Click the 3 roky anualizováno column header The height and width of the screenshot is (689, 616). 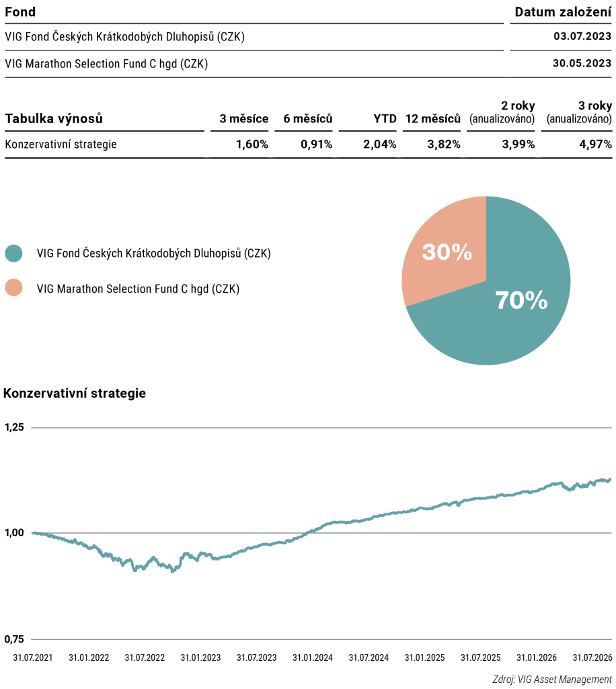(579, 112)
